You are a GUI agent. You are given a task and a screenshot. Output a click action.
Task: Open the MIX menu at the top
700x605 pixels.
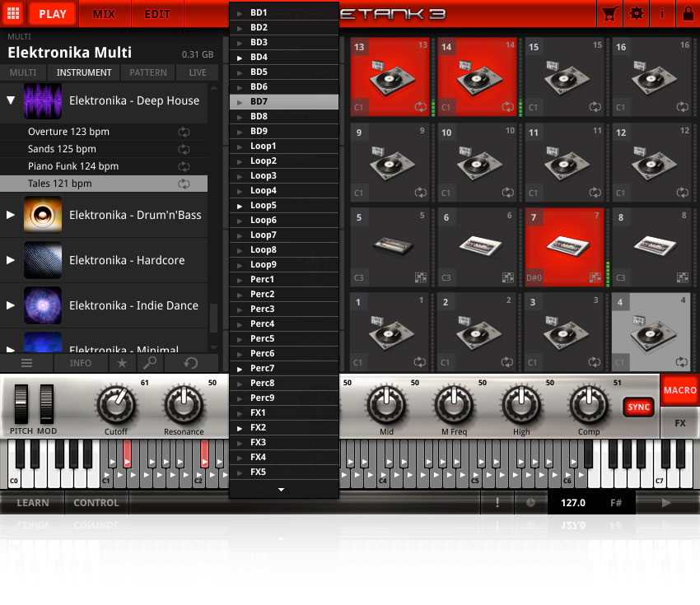pos(105,14)
